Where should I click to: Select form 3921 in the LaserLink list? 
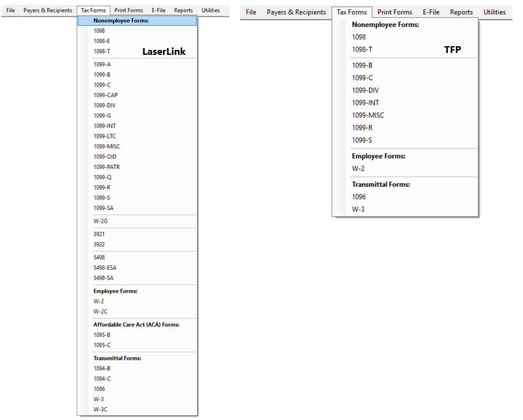click(x=99, y=233)
